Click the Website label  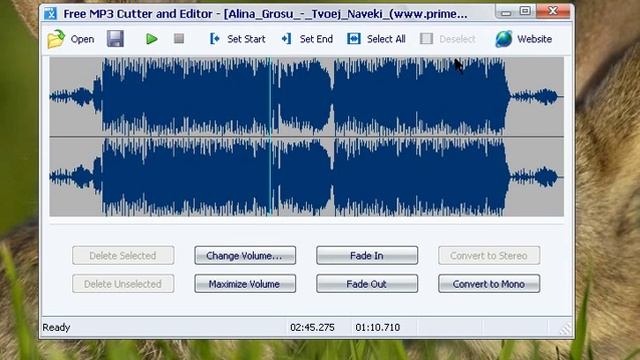[x=534, y=39]
